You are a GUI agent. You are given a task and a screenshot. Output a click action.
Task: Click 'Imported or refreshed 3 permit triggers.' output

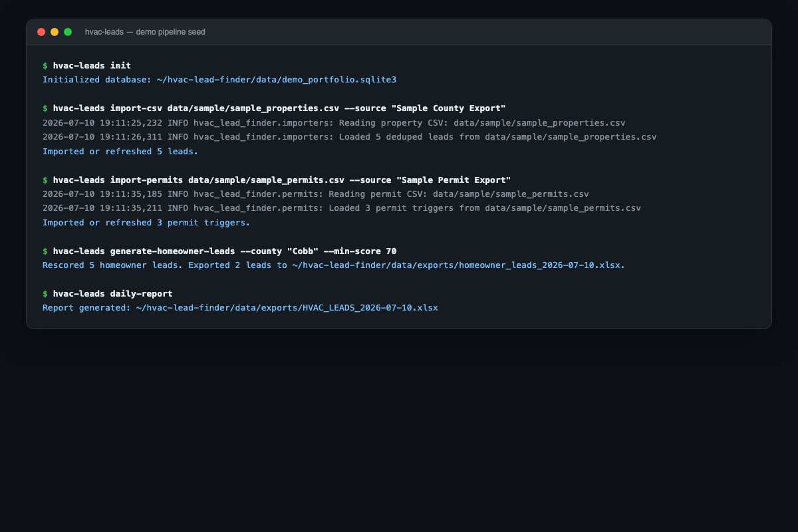[146, 223]
